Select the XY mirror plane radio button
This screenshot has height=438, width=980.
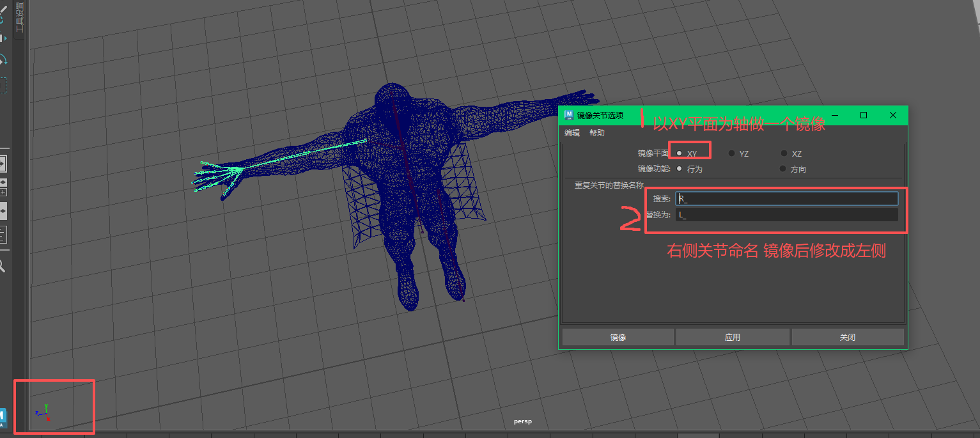coord(679,153)
